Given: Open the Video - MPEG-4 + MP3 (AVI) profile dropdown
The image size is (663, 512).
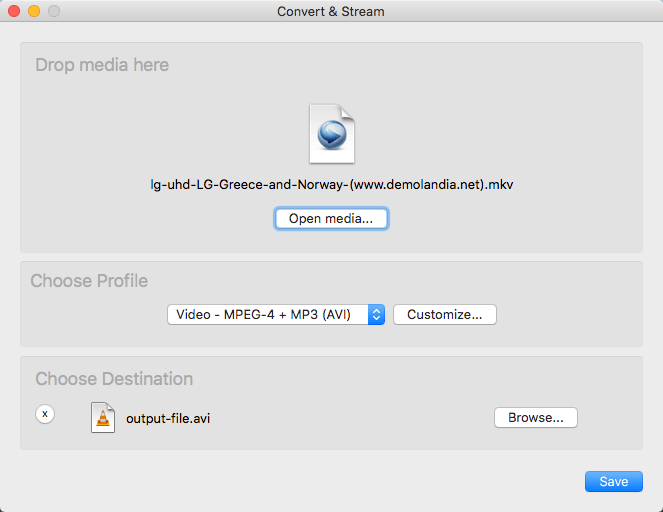Looking at the screenshot, I should tap(276, 315).
